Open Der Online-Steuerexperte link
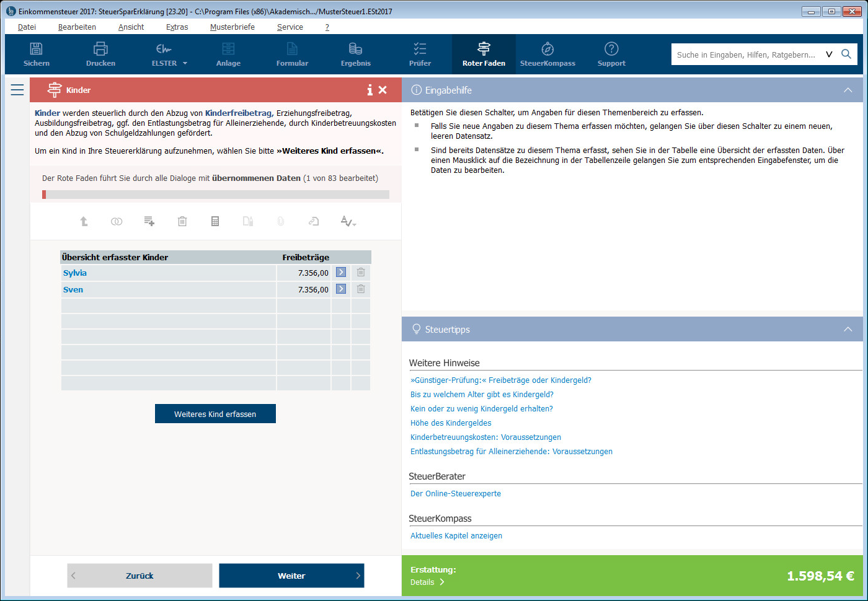 click(x=456, y=494)
